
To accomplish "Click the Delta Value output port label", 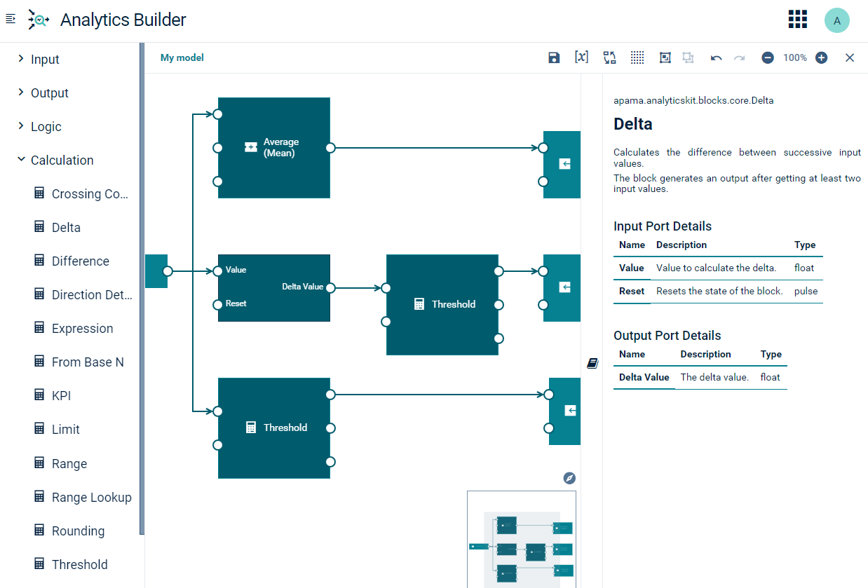I will tap(303, 287).
